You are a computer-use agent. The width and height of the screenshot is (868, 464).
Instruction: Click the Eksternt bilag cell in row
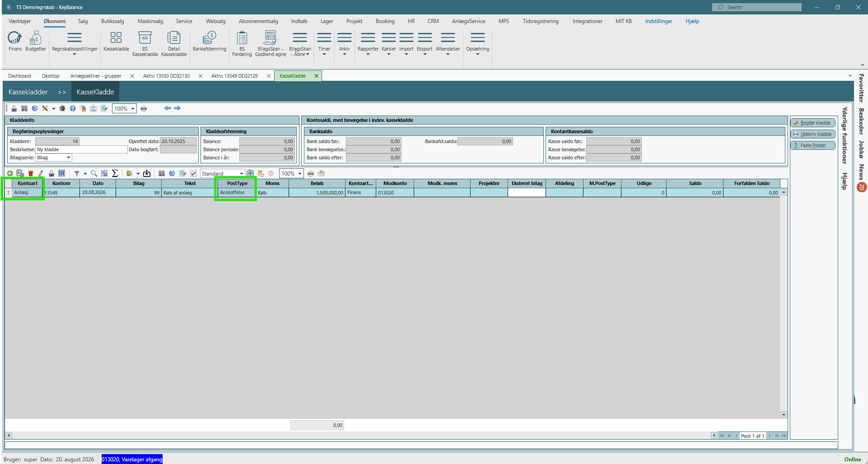tap(527, 193)
